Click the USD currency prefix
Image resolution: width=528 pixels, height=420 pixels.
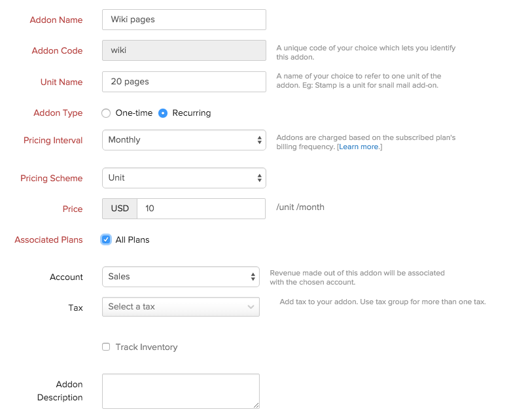point(120,209)
